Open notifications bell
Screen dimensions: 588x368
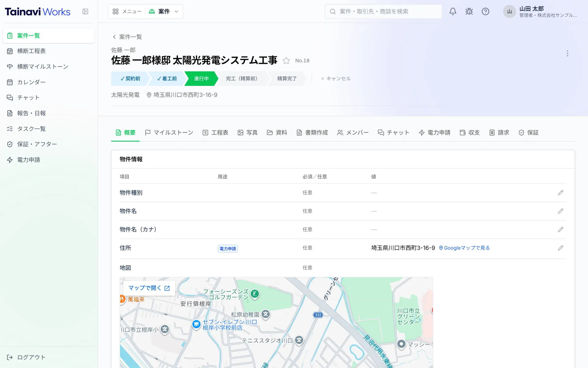(453, 12)
